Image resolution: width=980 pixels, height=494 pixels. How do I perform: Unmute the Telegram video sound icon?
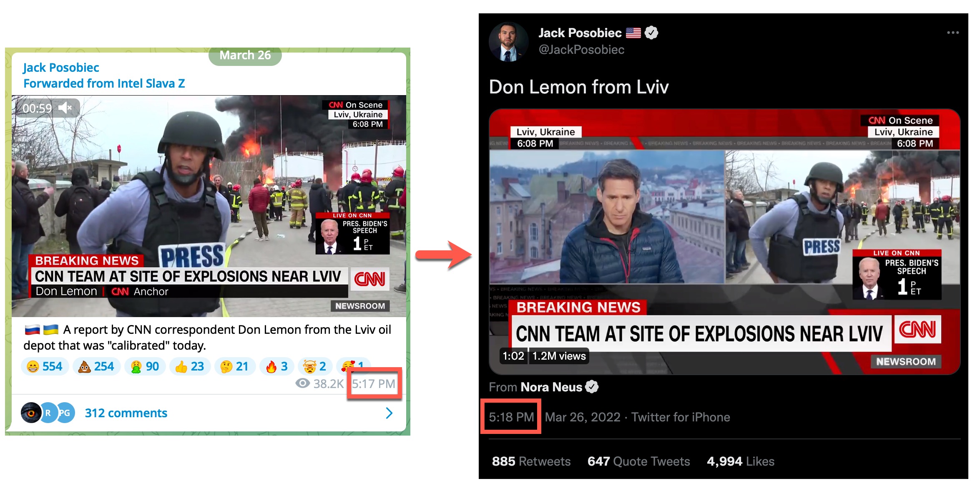65,108
